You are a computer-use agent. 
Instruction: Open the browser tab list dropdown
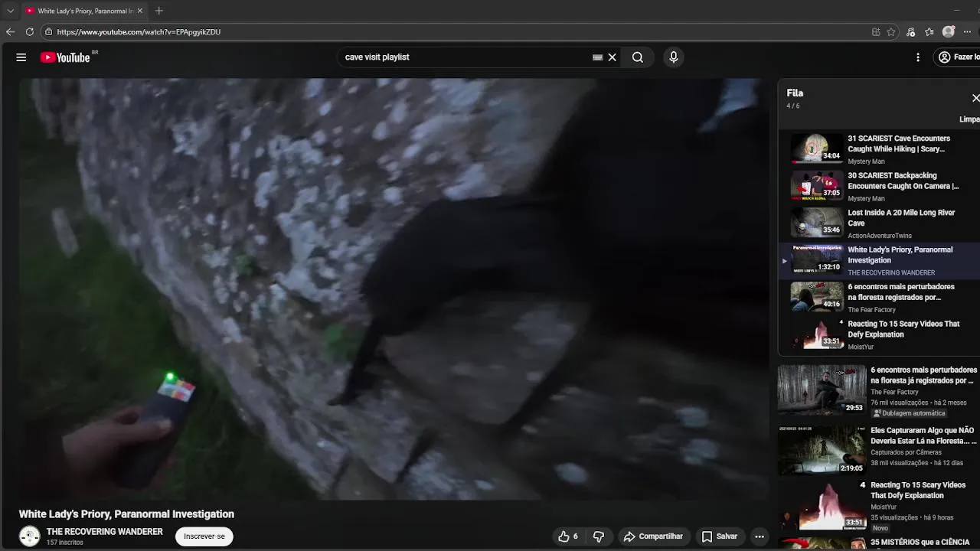click(x=10, y=11)
